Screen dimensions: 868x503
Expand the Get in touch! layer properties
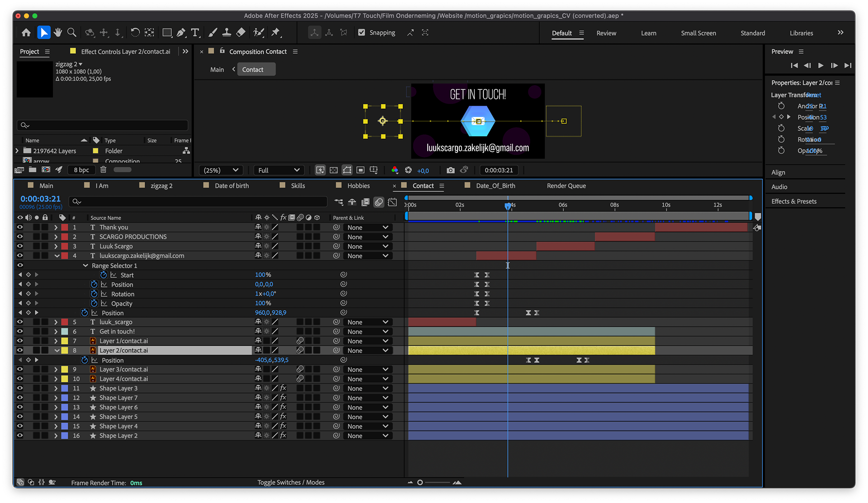click(56, 332)
